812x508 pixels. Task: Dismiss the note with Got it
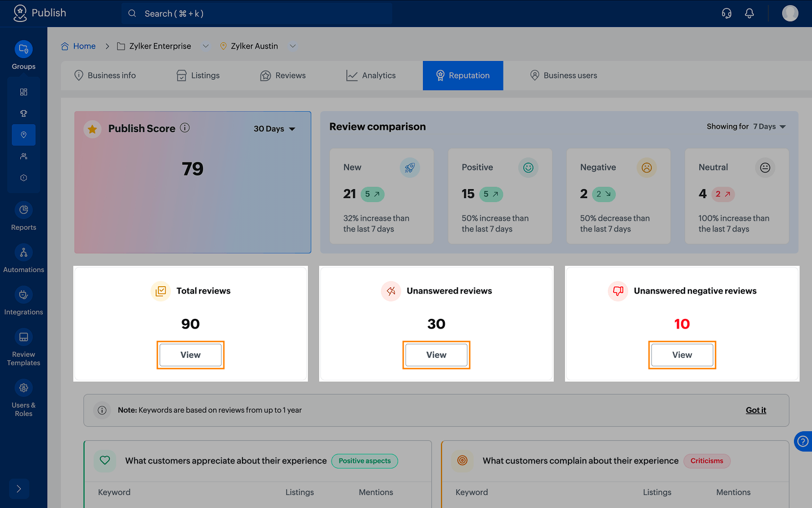(756, 410)
